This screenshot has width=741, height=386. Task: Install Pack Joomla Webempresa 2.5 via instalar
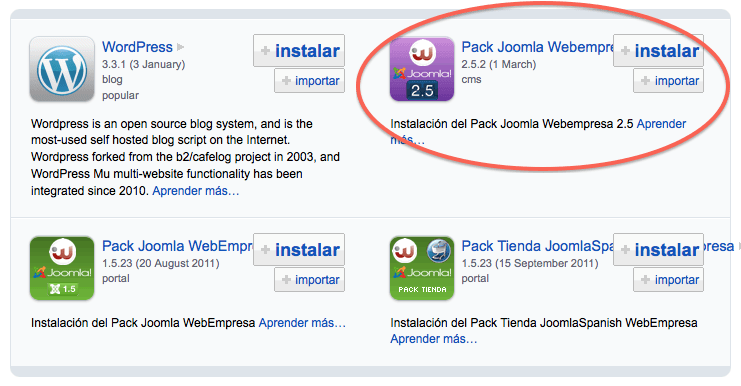659,51
